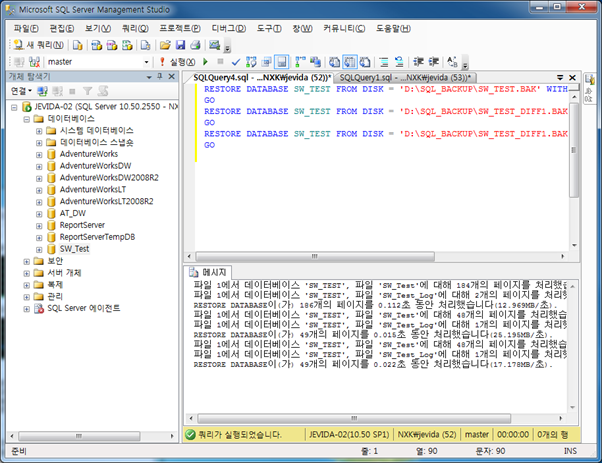Click the query editor horizontal scrollbar
Image resolution: width=602 pixels, height=463 pixels.
pyautogui.click(x=315, y=256)
